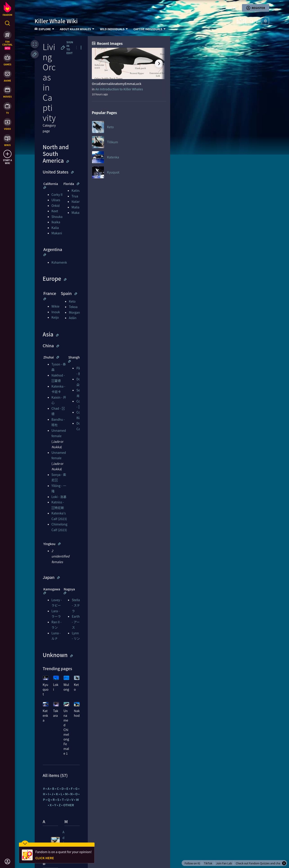Viewport: 289px width, 868px height.
Task: Expand About Killer Whales menu
Action: pos(77,29)
